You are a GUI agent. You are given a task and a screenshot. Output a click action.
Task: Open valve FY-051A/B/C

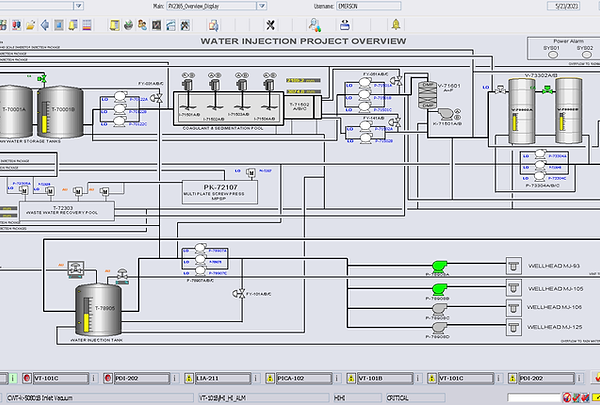point(398,81)
